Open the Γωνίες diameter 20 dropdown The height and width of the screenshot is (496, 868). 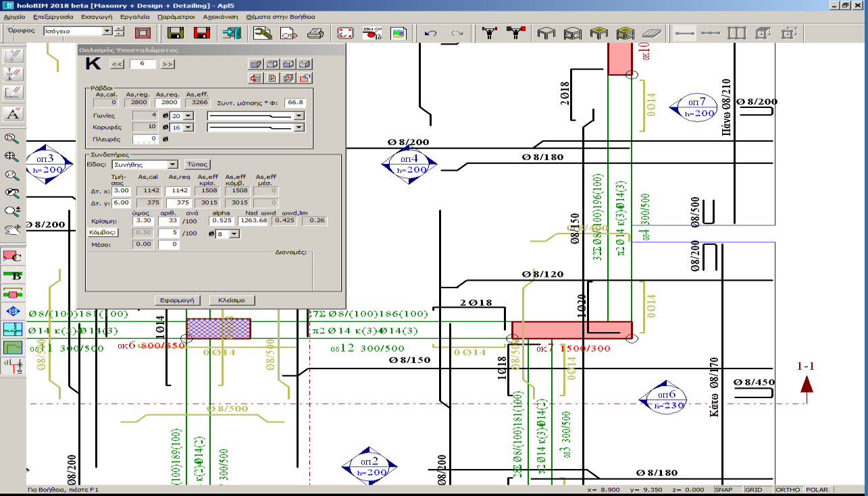(x=188, y=116)
